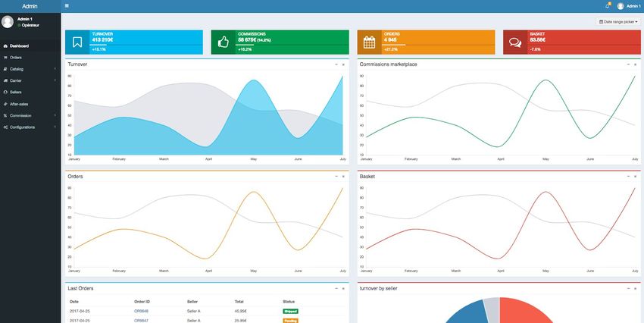The height and width of the screenshot is (323, 644).
Task: Open the Admin 1 user menu in header
Action: click(x=629, y=6)
